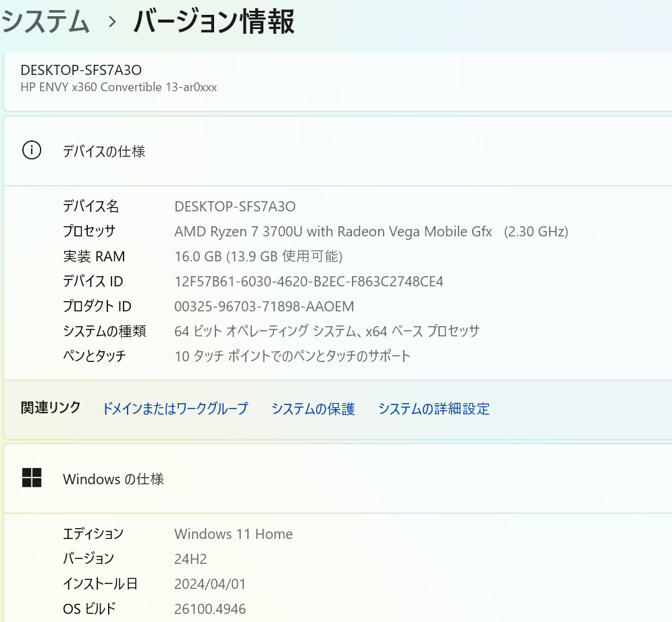This screenshot has height=622, width=672.
Task: Collapse the Windows の仕様 section header
Action: pos(338,479)
